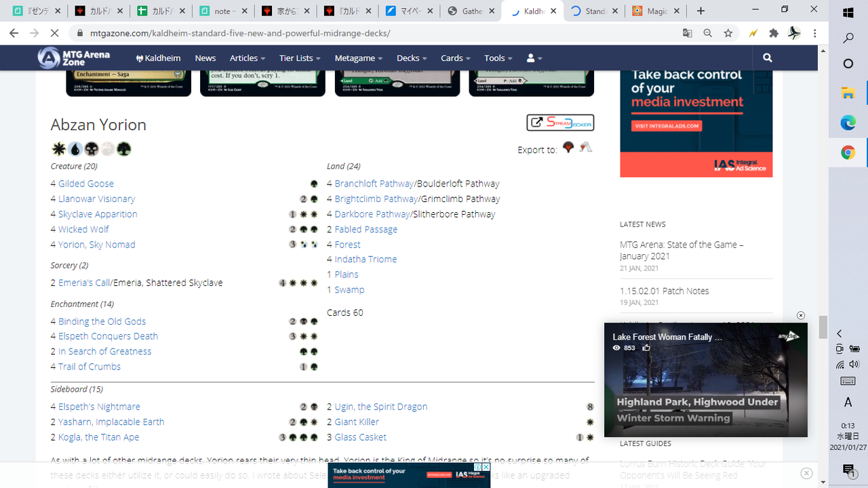Close the floating video player

point(801,316)
